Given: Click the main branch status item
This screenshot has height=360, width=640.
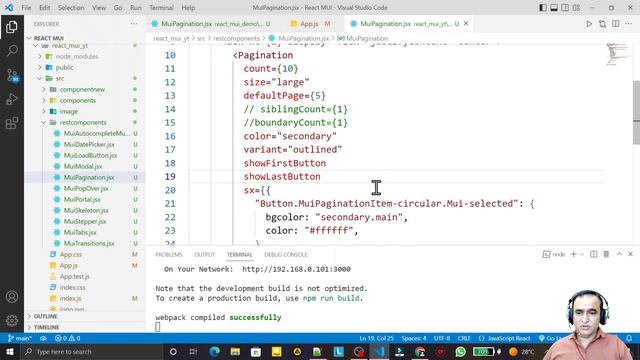Looking at the screenshot, I should click(x=20, y=338).
